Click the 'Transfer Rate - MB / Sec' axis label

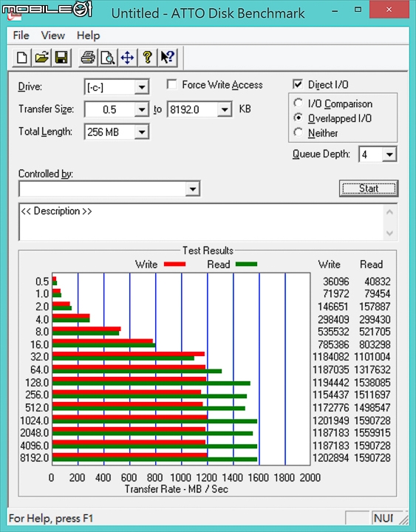(x=177, y=489)
